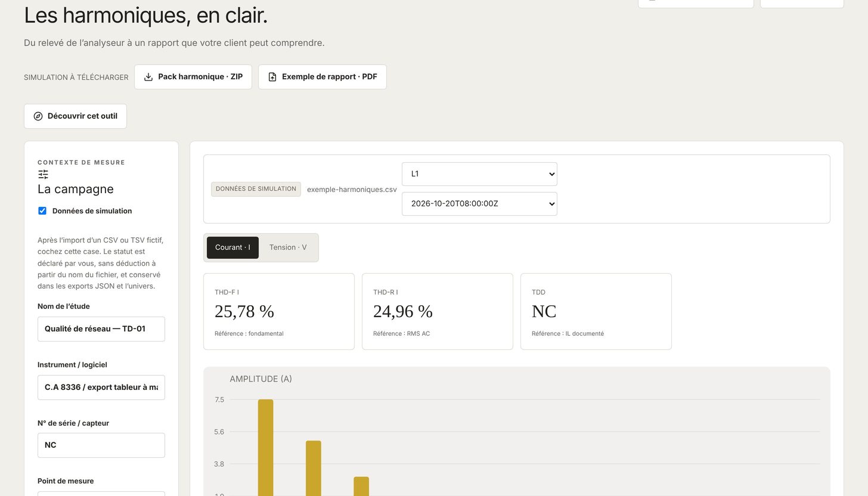Open the Exemple de rapport PDF

pyautogui.click(x=323, y=77)
